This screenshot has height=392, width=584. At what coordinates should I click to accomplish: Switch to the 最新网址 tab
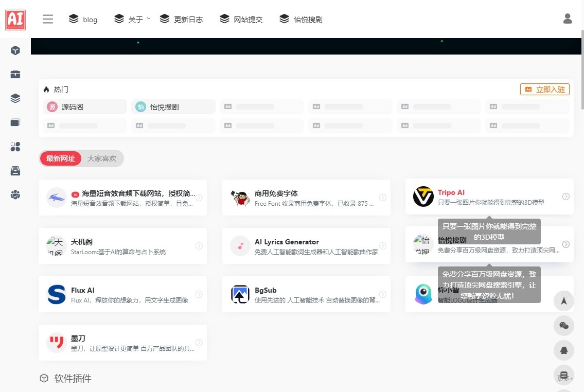point(61,158)
